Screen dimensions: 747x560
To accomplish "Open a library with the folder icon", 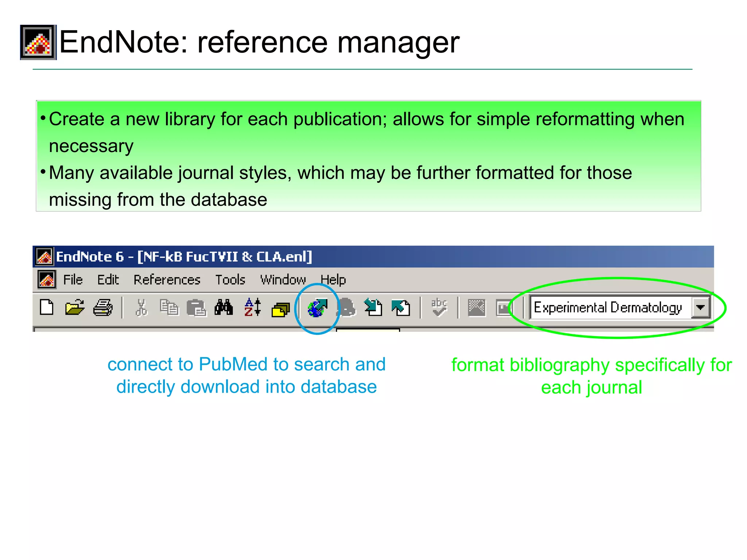I will coord(75,307).
